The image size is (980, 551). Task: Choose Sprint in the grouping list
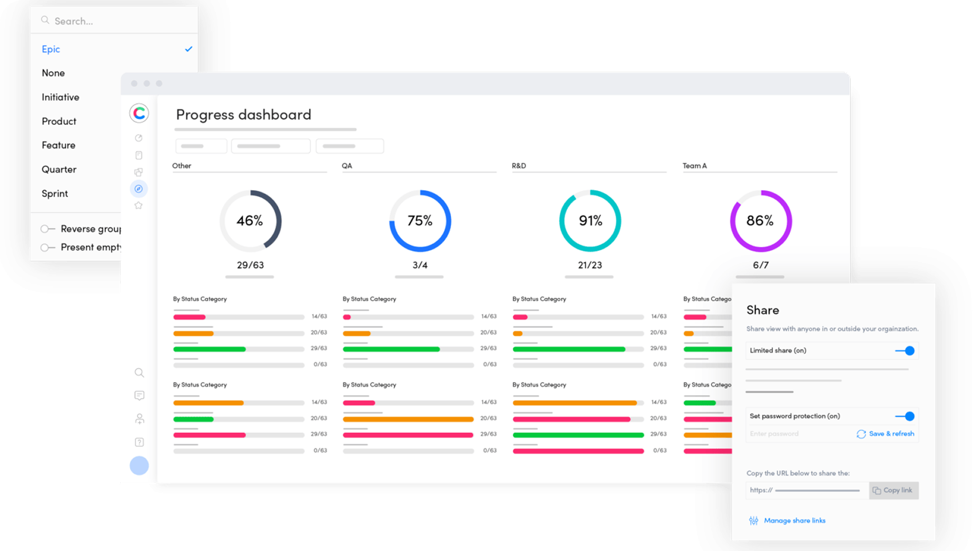(55, 194)
